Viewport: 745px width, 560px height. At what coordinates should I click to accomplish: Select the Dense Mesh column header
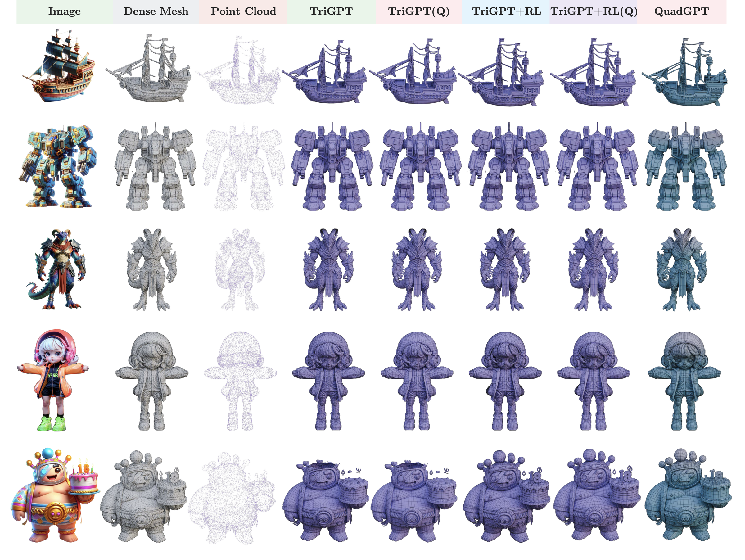click(156, 11)
